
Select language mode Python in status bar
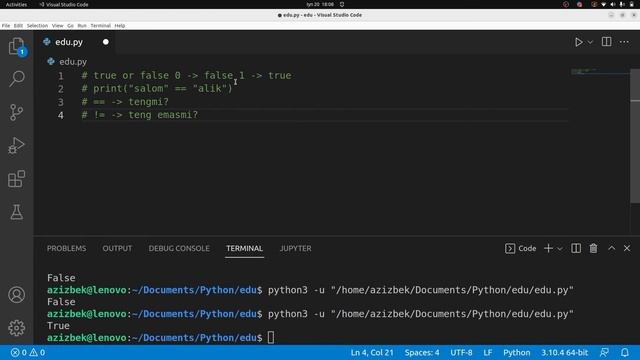[x=516, y=352]
